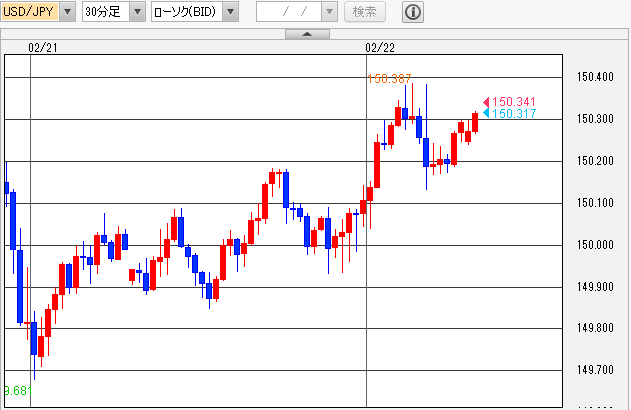
Task: Click the 02/21 date label
Action: click(x=43, y=48)
